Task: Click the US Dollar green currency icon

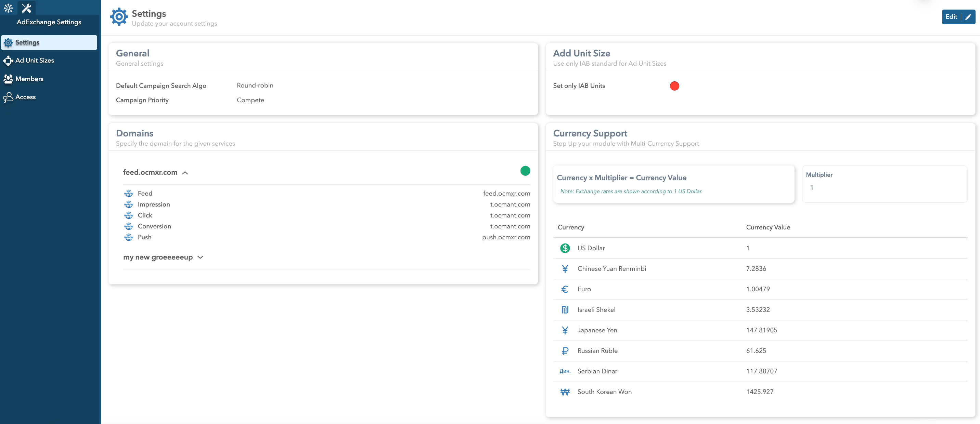Action: (565, 248)
